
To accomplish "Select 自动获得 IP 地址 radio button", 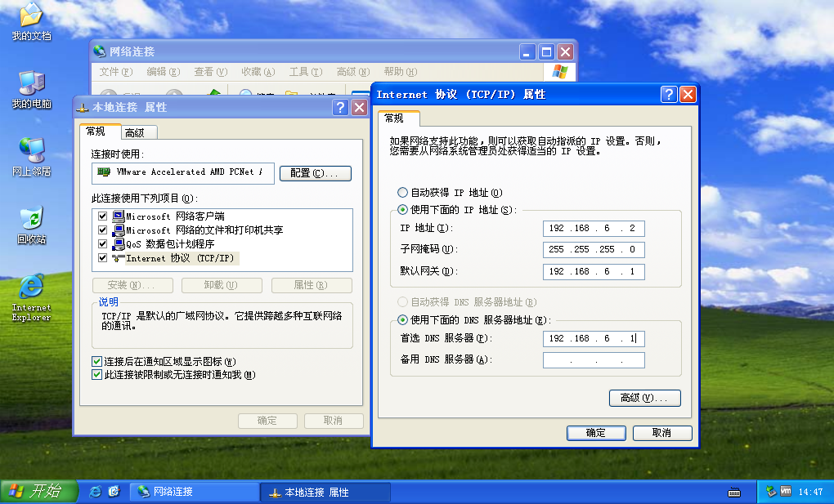I will [x=402, y=193].
